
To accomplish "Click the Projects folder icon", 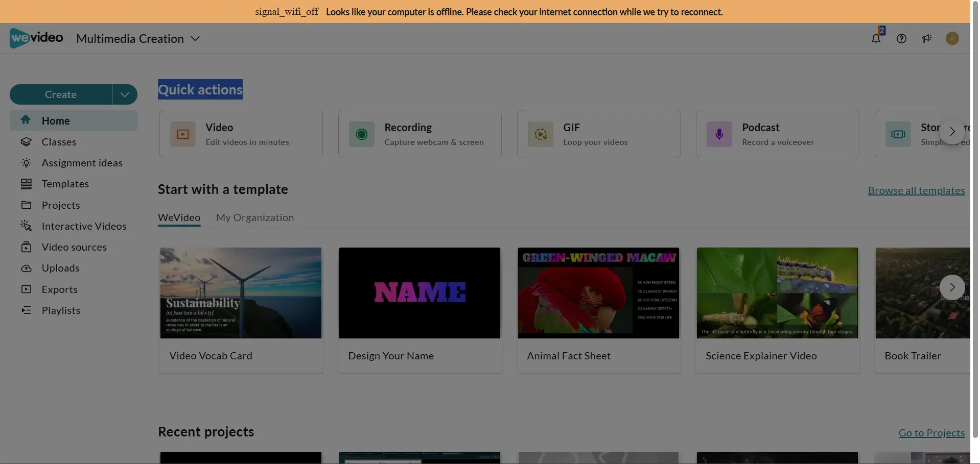I will pos(26,205).
